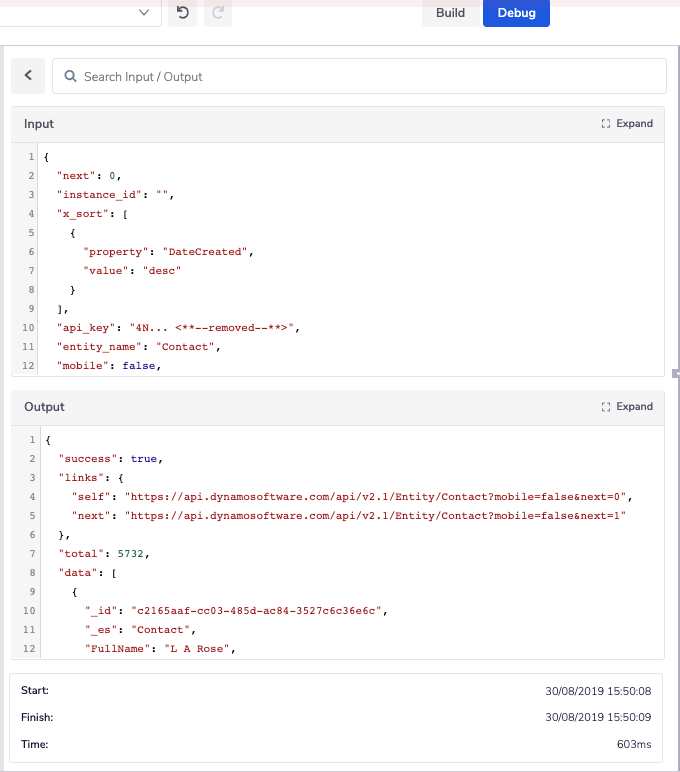Click the Input panel header title
This screenshot has width=680, height=772.
[x=39, y=124]
